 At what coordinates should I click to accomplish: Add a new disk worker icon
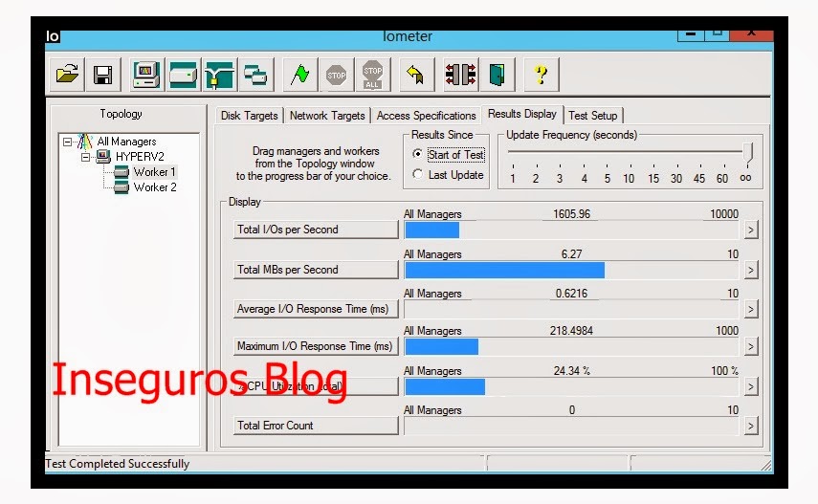183,75
